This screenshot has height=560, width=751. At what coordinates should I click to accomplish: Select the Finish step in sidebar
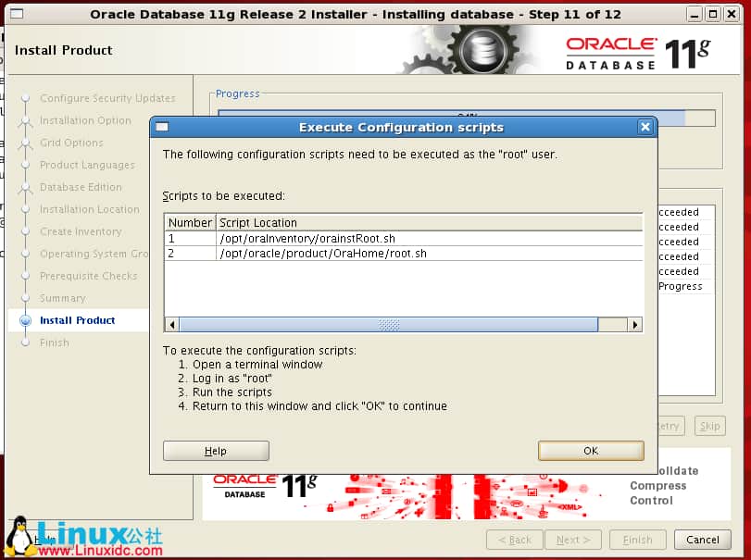pyautogui.click(x=54, y=342)
